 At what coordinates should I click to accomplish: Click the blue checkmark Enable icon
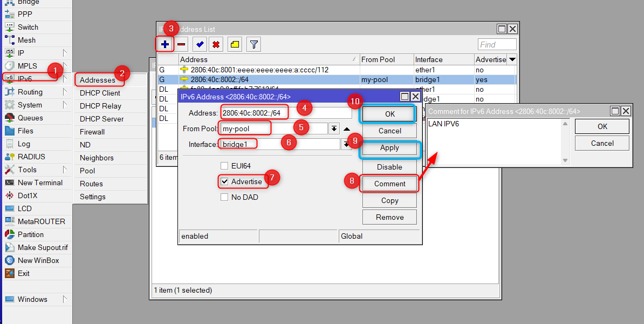[x=200, y=44]
